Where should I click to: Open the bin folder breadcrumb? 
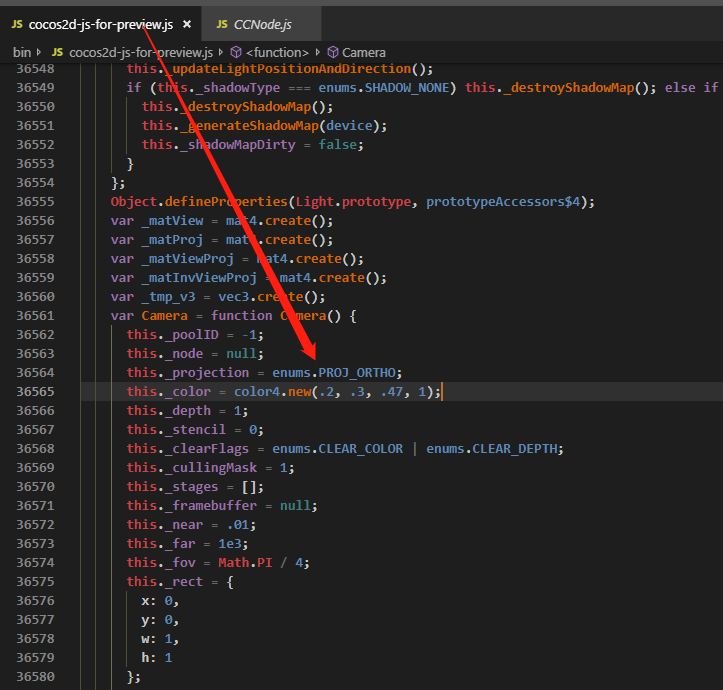click(x=21, y=51)
